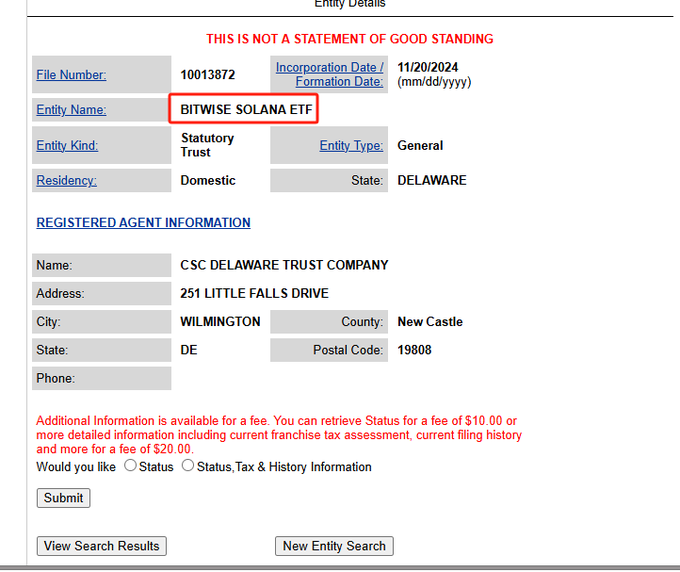This screenshot has width=680, height=572.
Task: Select Status, Tax & History Information option
Action: (x=188, y=465)
